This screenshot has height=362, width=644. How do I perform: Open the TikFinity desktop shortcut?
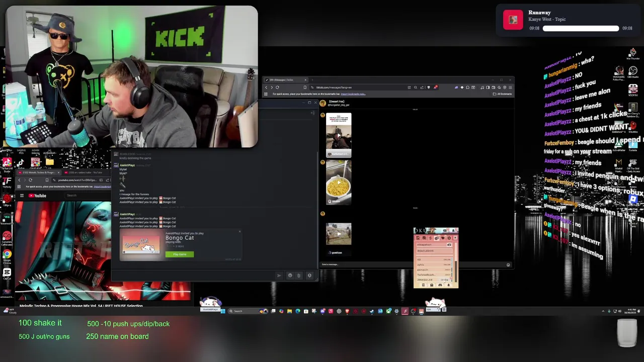[x=7, y=182]
